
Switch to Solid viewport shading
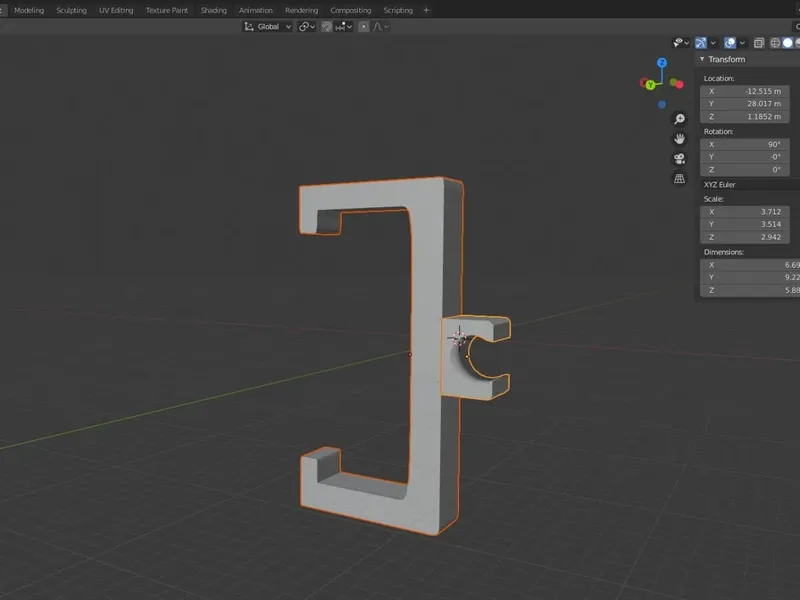[787, 43]
